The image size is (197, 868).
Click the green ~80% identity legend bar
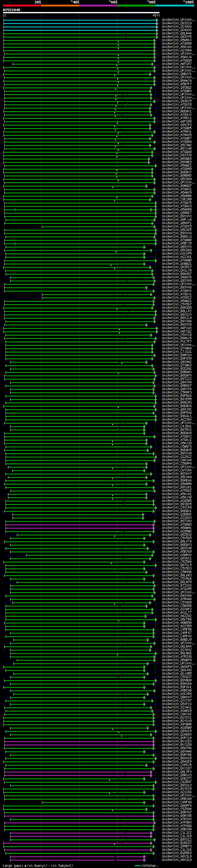point(137,6)
